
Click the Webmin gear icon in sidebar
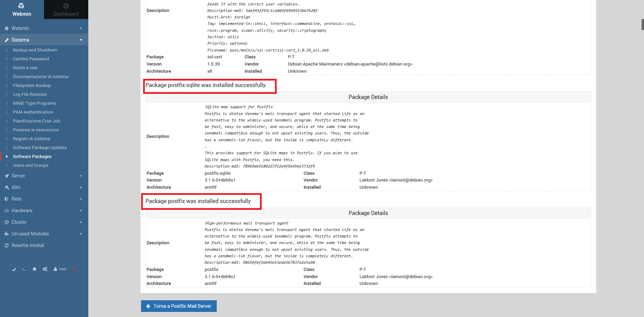[6, 29]
